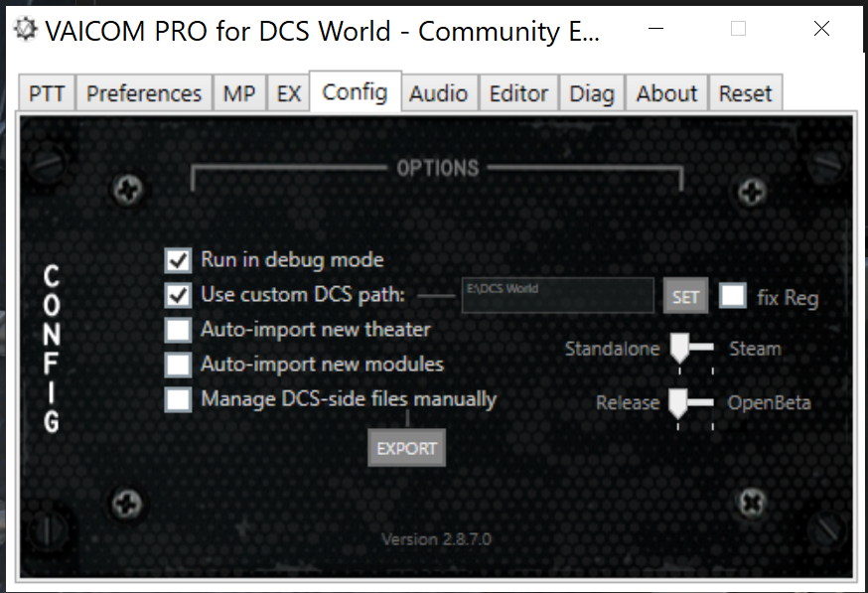Click the Standalone label

[x=612, y=349]
